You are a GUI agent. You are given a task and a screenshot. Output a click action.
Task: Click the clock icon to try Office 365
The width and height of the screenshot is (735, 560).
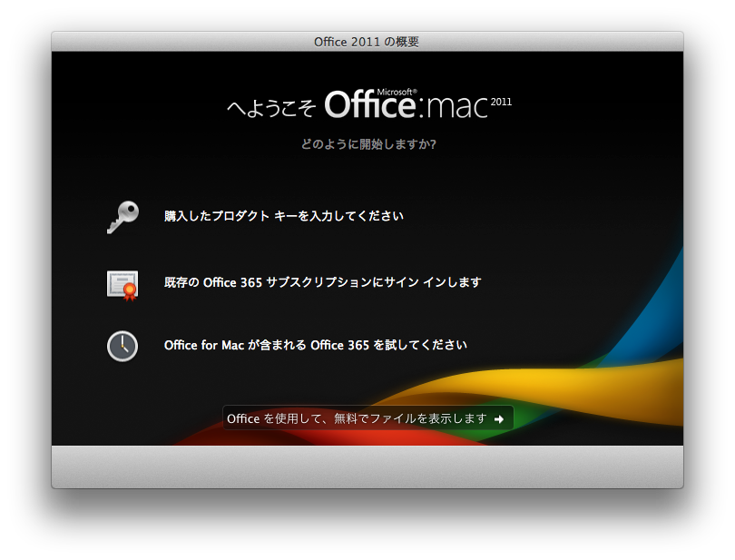point(122,346)
